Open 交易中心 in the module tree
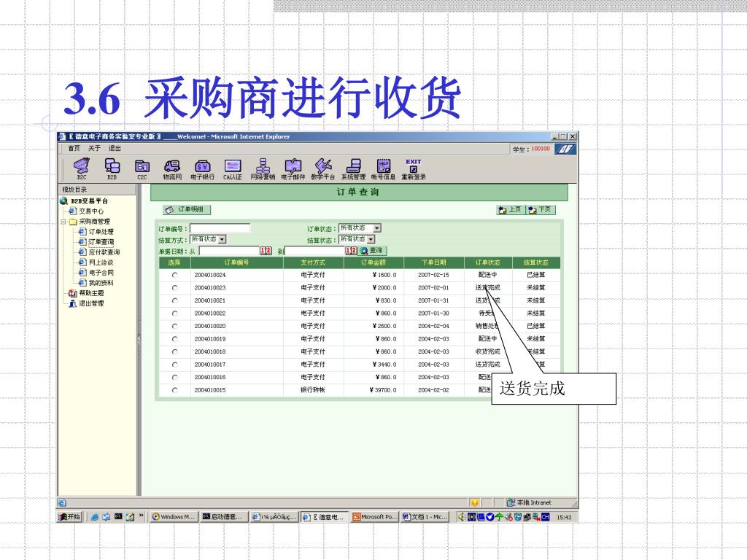 point(91,211)
